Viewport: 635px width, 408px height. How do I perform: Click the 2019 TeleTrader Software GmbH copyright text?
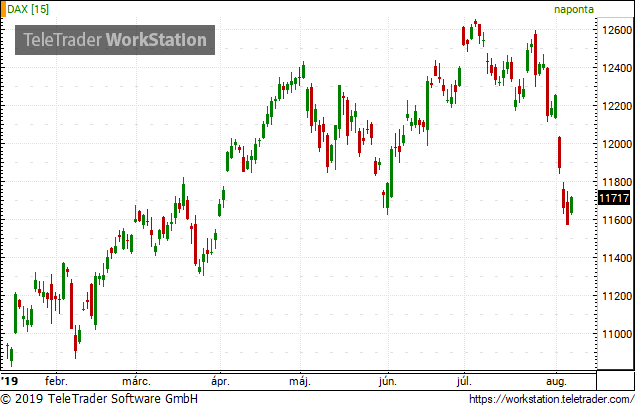(x=99, y=399)
